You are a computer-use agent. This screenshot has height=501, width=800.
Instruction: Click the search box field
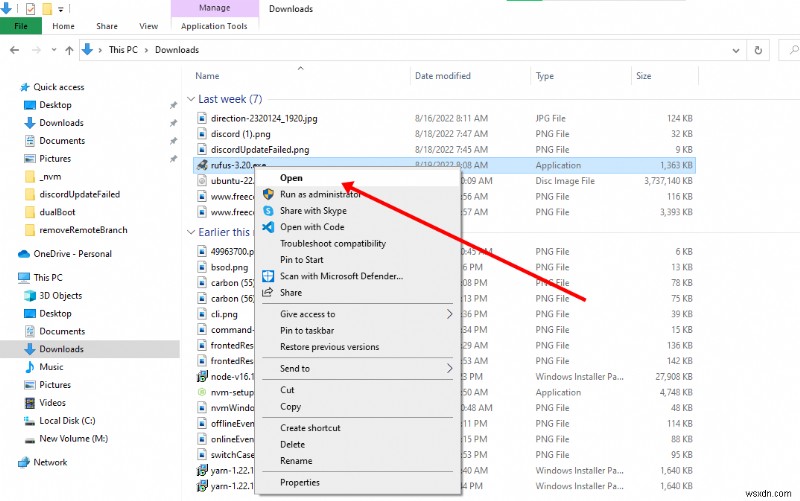tap(790, 50)
